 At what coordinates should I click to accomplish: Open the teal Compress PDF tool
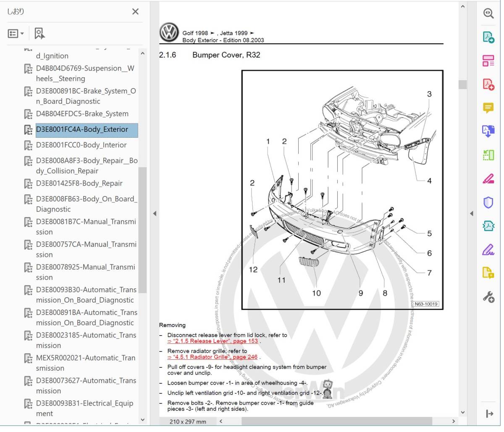click(488, 226)
